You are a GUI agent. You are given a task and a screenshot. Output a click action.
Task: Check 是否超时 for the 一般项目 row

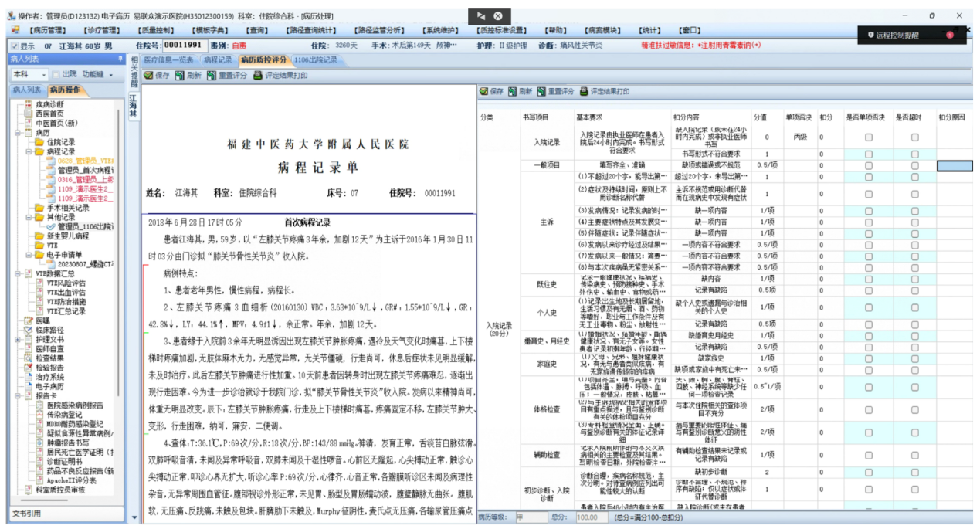[915, 165]
